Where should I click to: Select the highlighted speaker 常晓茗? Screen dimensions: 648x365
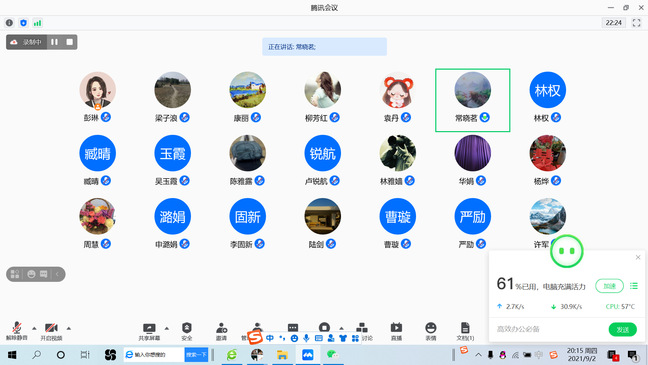(472, 100)
